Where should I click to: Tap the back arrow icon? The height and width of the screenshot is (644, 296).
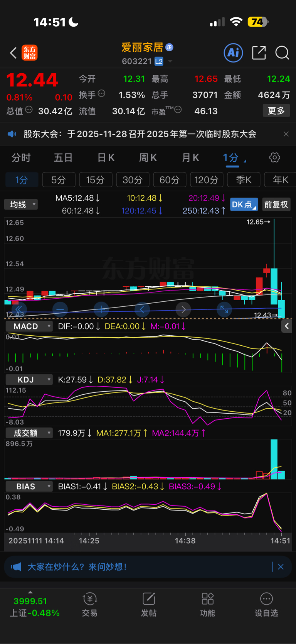[13, 53]
